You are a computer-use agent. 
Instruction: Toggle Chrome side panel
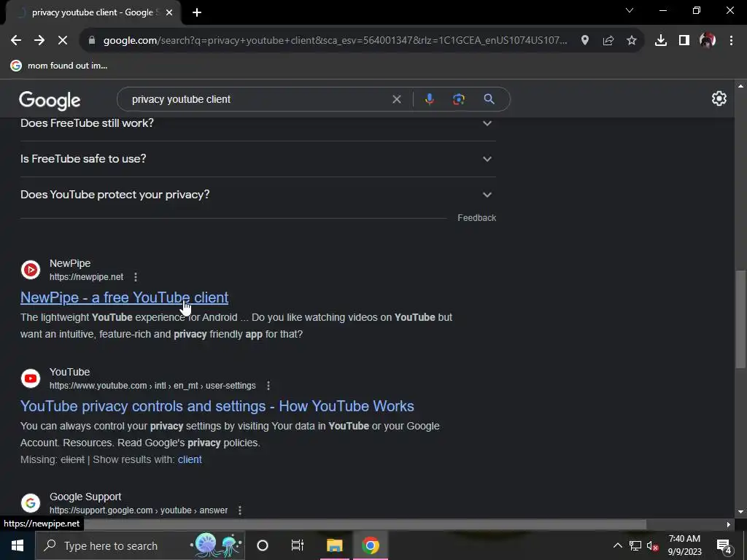tap(684, 41)
